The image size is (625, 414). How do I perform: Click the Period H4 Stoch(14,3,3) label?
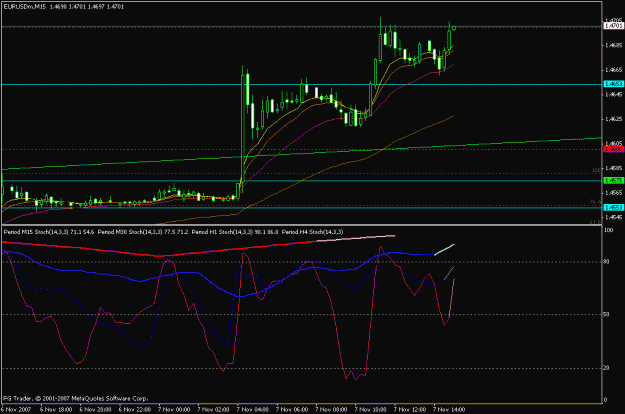pyautogui.click(x=312, y=232)
